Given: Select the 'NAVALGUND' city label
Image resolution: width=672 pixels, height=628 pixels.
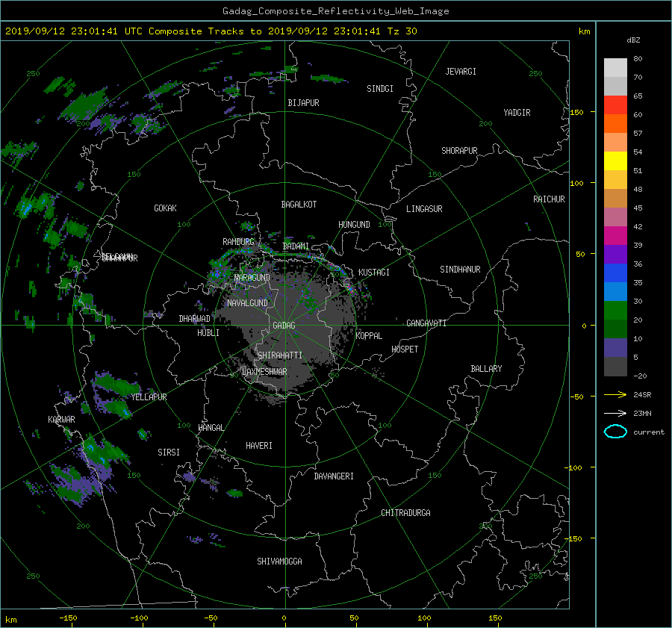Looking at the screenshot, I should tap(247, 303).
